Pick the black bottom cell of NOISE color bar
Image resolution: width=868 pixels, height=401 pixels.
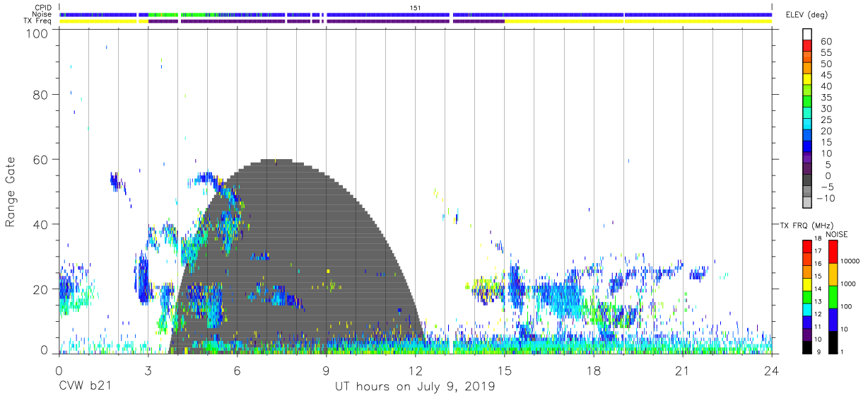click(832, 342)
